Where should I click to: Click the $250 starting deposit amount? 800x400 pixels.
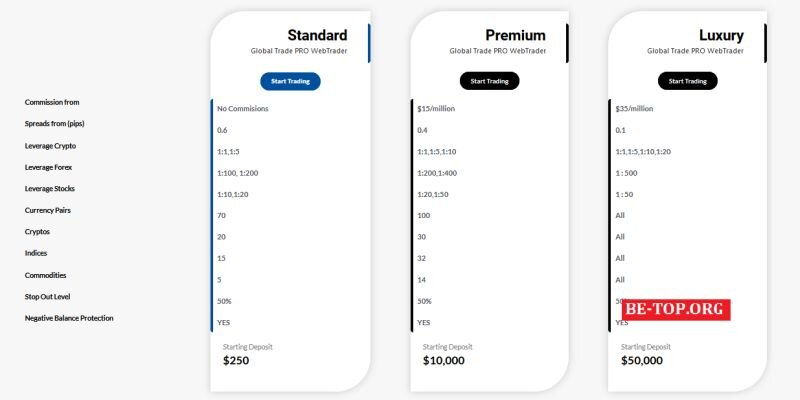click(x=236, y=361)
